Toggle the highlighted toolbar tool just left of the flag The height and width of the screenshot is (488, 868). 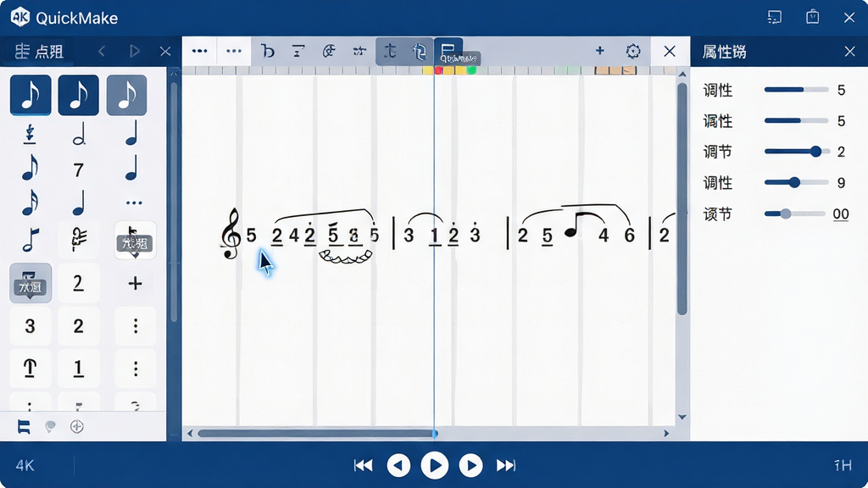tap(419, 52)
